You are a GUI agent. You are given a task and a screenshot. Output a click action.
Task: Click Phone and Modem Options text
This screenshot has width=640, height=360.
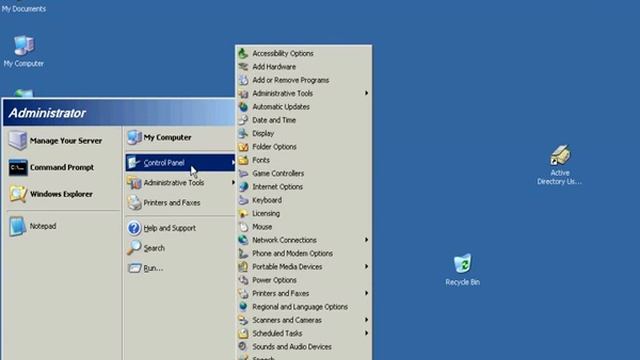pos(293,253)
